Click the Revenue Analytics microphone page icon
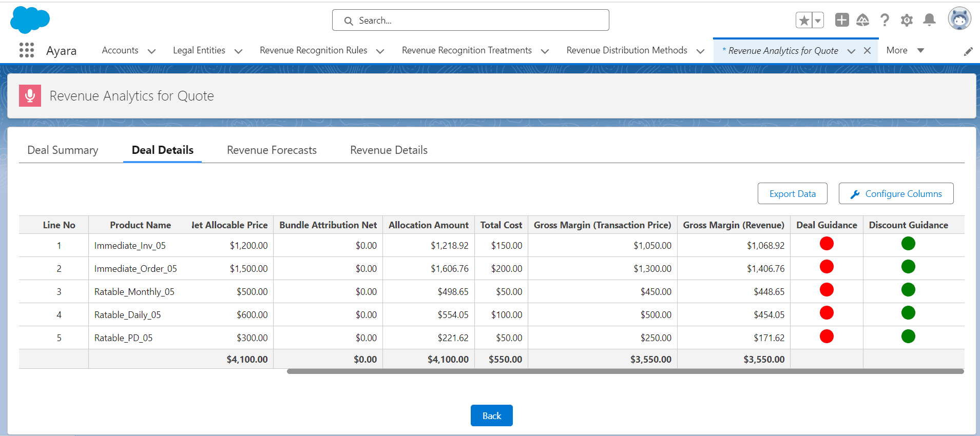The width and height of the screenshot is (980, 436). coord(30,96)
